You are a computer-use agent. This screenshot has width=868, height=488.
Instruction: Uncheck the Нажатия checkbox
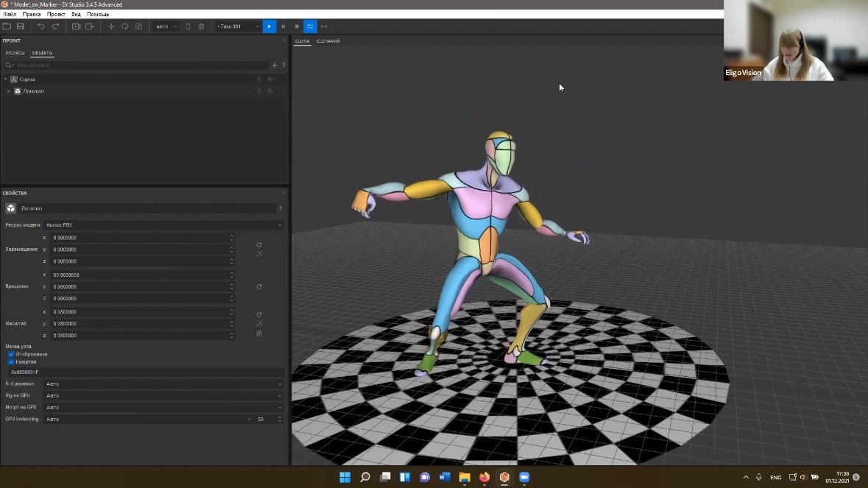coord(11,362)
